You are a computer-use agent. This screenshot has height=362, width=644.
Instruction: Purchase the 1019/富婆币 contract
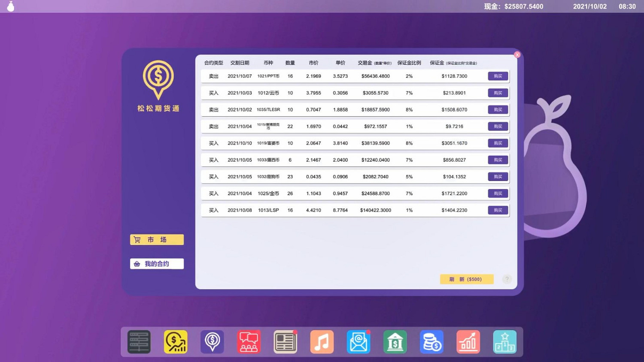(x=498, y=143)
